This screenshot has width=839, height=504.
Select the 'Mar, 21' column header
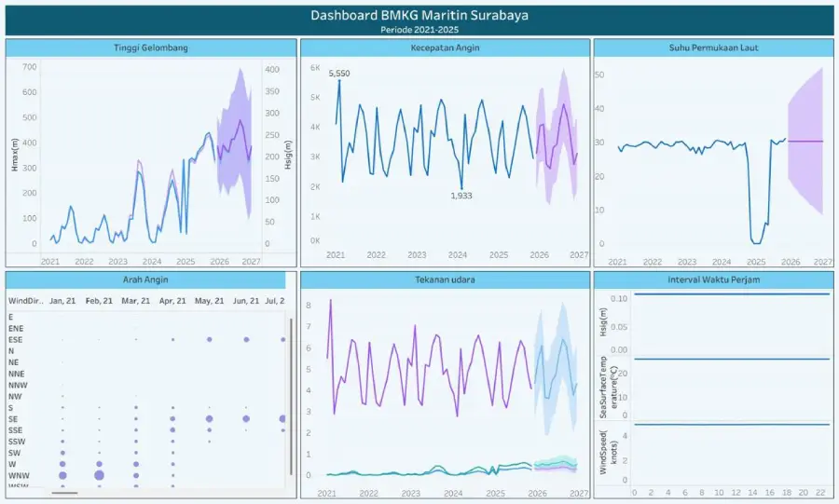pos(136,301)
